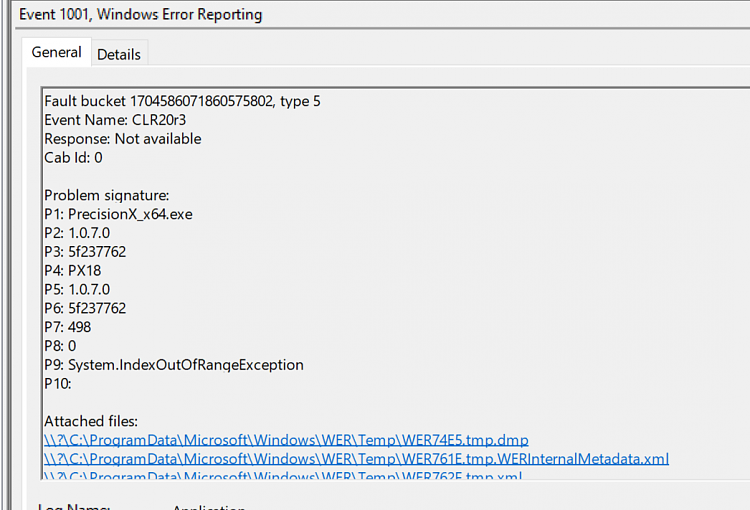Select the P7: 498 line
750x510 pixels.
(67, 327)
